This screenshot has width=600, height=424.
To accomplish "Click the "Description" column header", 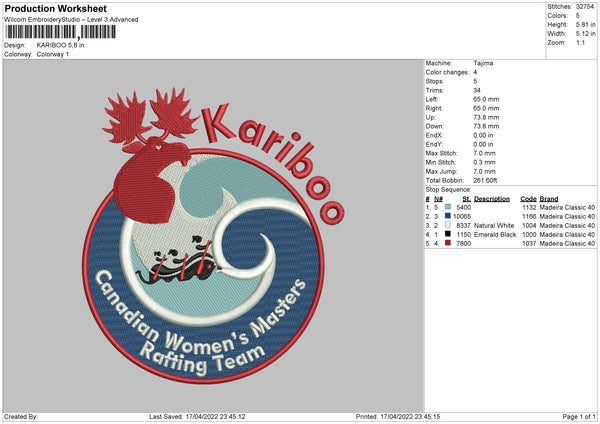I will [492, 199].
